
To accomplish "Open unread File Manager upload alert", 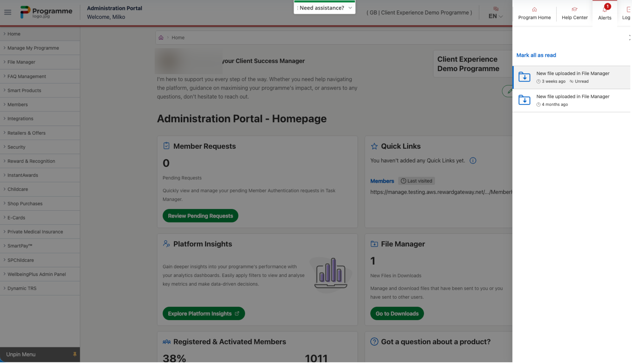I will coord(573,77).
